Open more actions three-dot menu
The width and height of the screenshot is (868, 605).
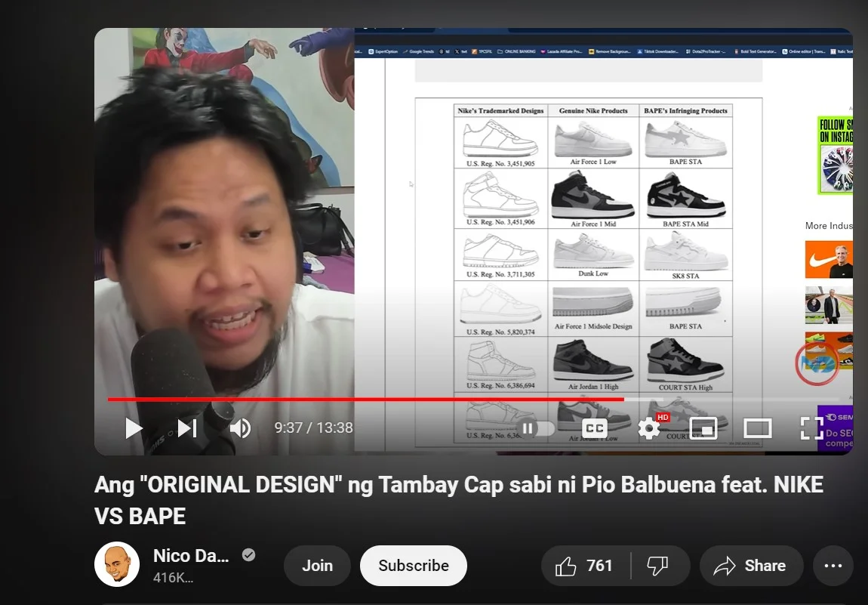tap(833, 566)
